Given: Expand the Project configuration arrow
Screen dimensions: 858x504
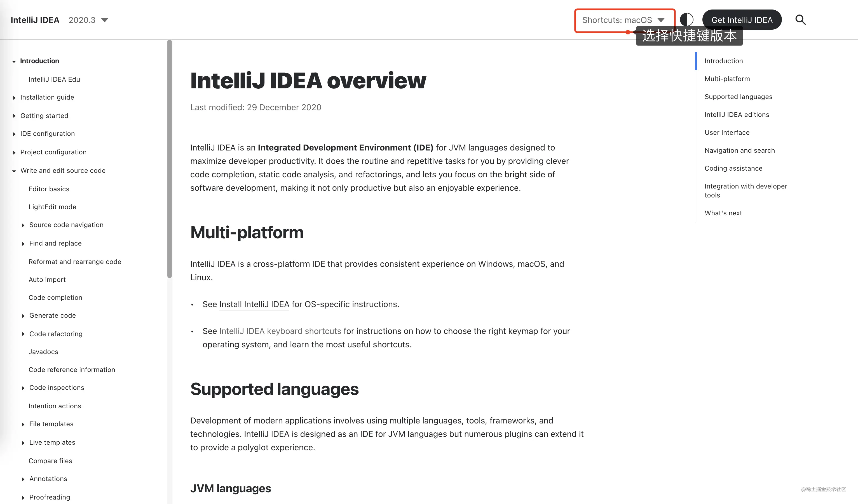Looking at the screenshot, I should (14, 152).
